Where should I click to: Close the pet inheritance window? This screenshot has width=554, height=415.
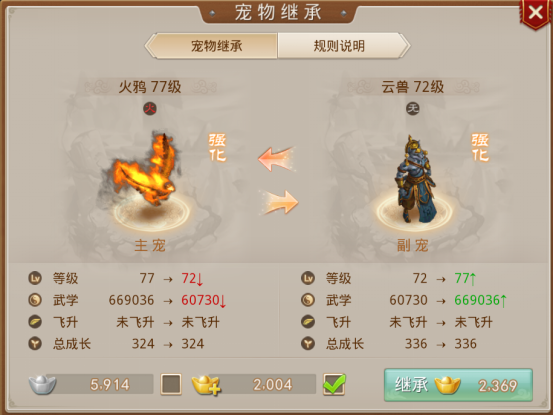535,13
